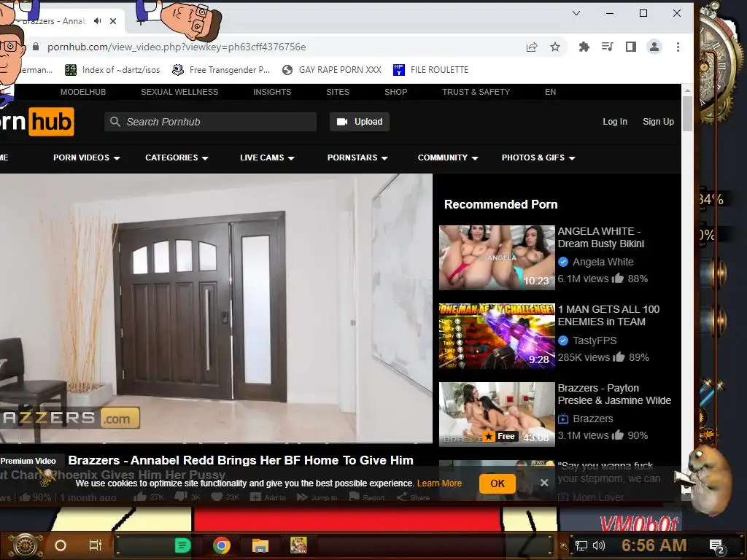Open the Chrome tab search chevron

tap(576, 13)
